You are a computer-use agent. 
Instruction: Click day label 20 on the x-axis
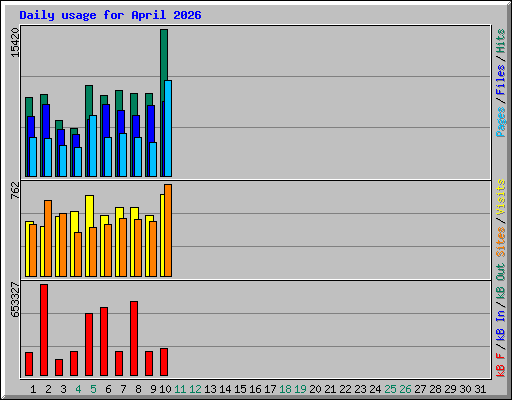315,389
